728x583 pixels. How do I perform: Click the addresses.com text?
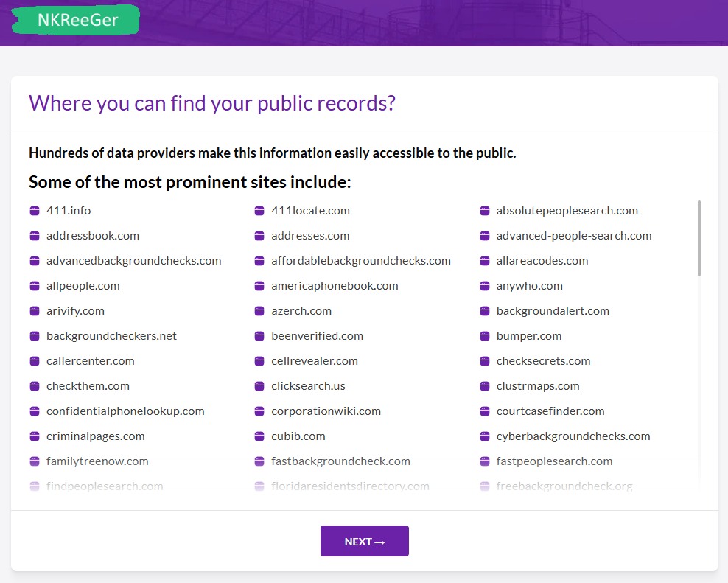(311, 236)
